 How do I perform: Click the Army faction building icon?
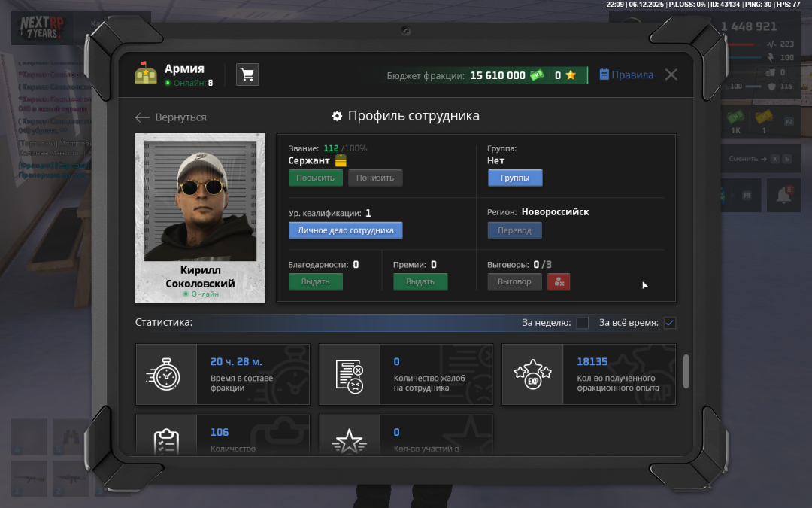[x=146, y=74]
